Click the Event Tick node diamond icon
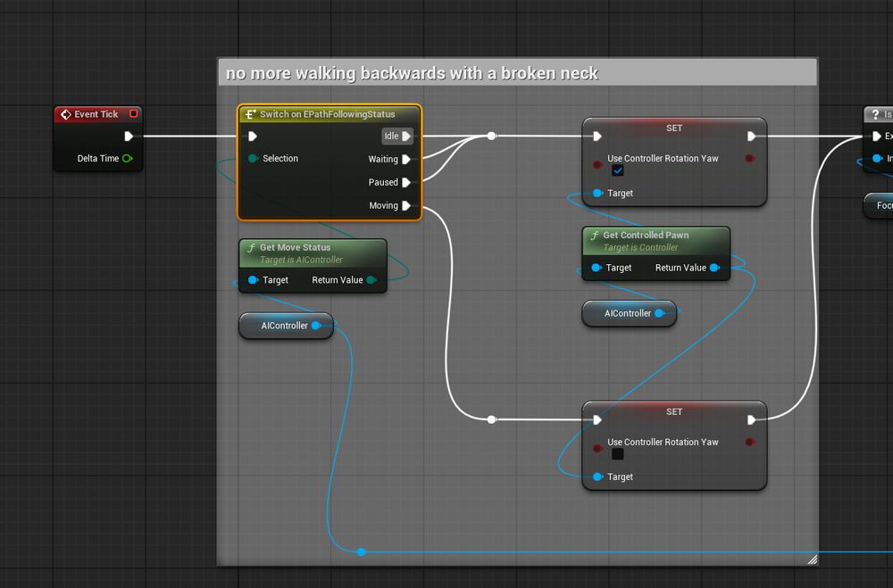Viewport: 893px width, 588px height. point(65,114)
